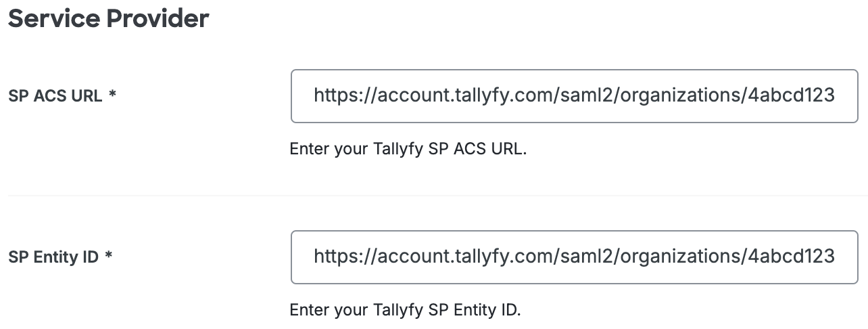Click '4abcd123' in the SP Entity ID field
This screenshot has width=868, height=329.
791,257
